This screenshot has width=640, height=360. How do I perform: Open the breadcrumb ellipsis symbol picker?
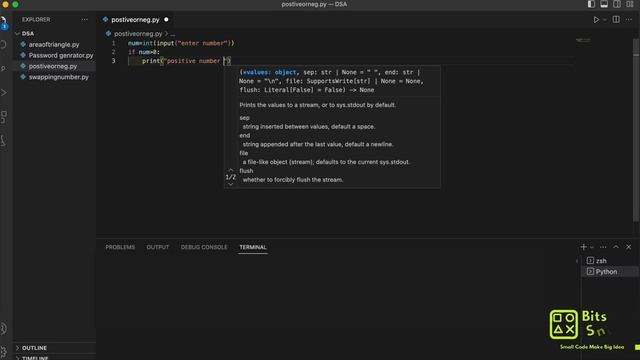pos(173,34)
